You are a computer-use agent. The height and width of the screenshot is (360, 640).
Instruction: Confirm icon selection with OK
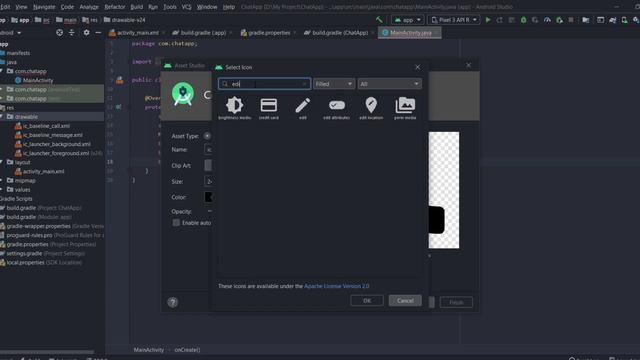[367, 301]
